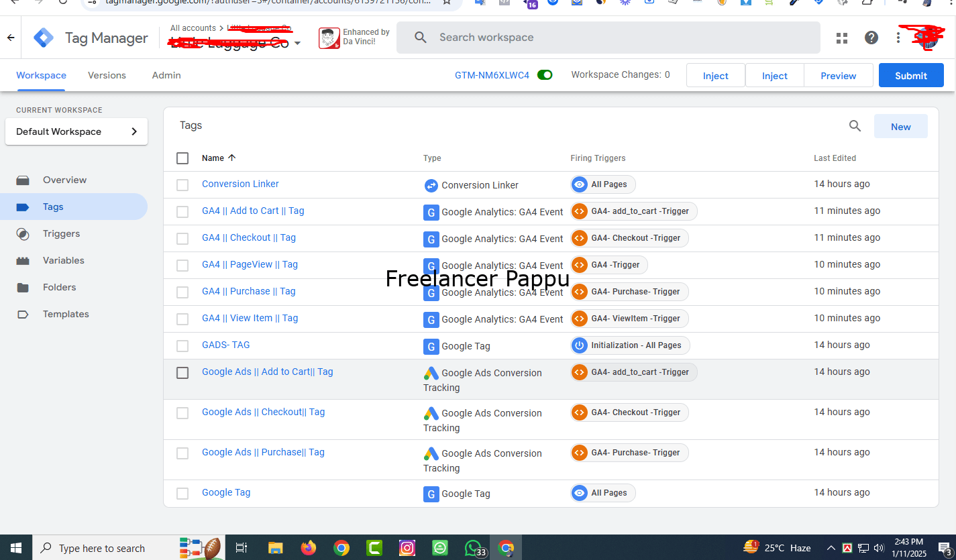This screenshot has width=956, height=560.
Task: Click the Type column header
Action: 432,158
